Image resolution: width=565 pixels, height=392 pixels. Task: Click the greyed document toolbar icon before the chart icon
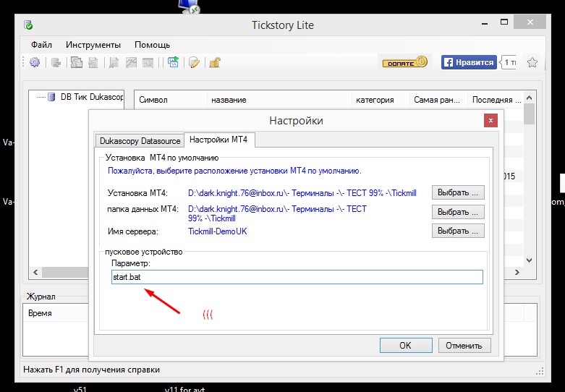(114, 63)
